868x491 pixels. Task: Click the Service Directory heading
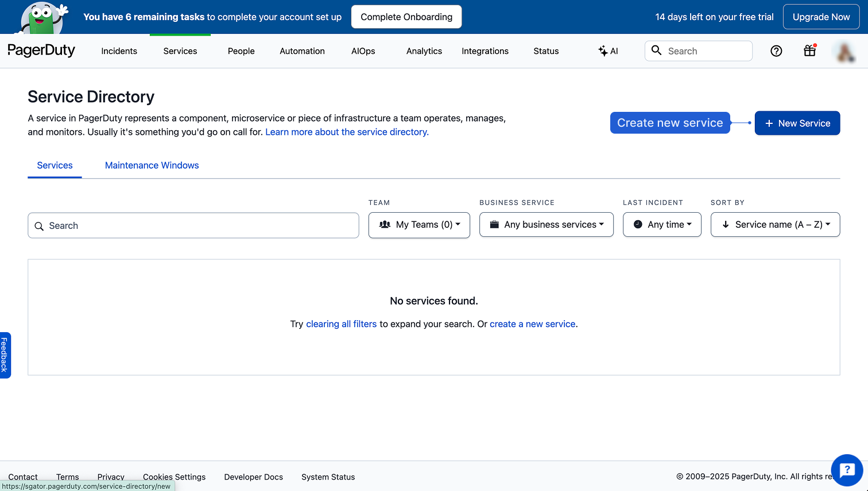91,97
